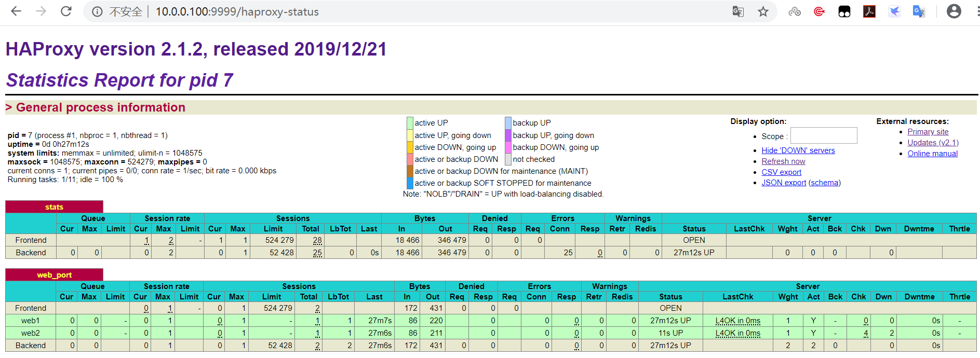Click the blue SOFT STOPPED legend swatch
Viewport: 980px width, 358px height.
coord(410,183)
